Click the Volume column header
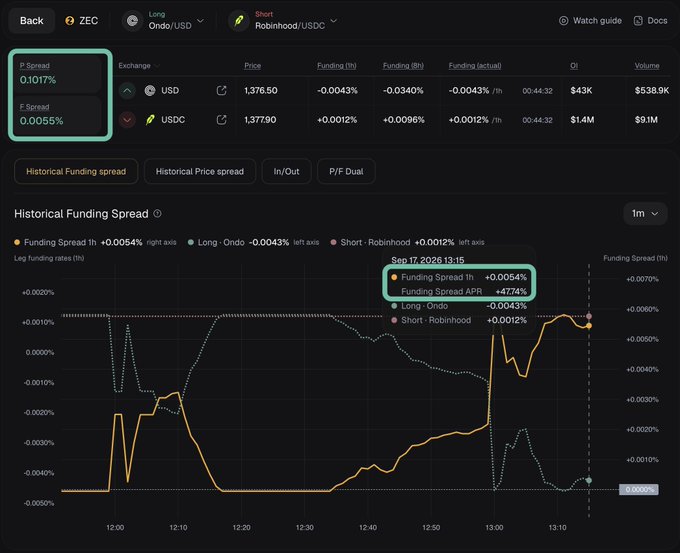The width and height of the screenshot is (680, 553). pyautogui.click(x=647, y=65)
